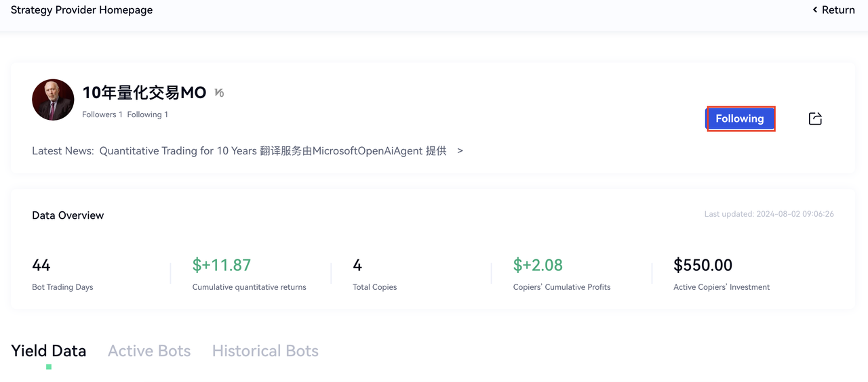Toggle the blue Following button to unfollow

click(x=740, y=119)
